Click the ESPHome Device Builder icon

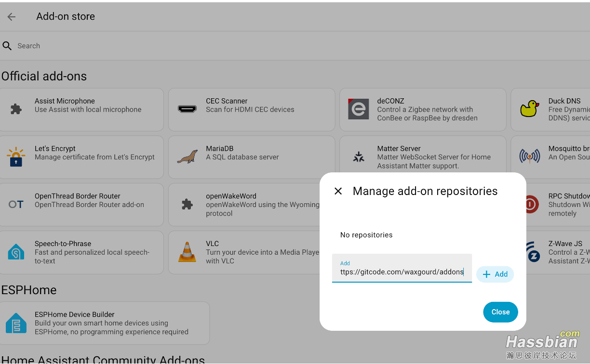(16, 323)
